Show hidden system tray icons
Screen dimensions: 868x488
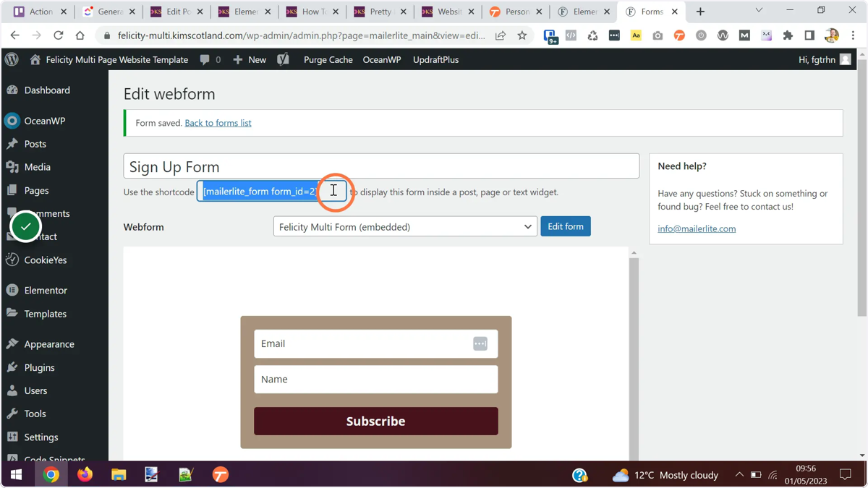click(739, 475)
